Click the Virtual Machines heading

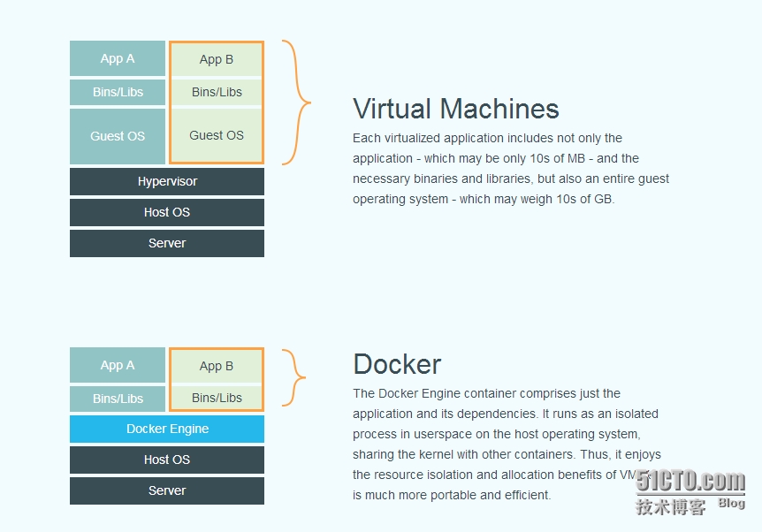point(456,109)
